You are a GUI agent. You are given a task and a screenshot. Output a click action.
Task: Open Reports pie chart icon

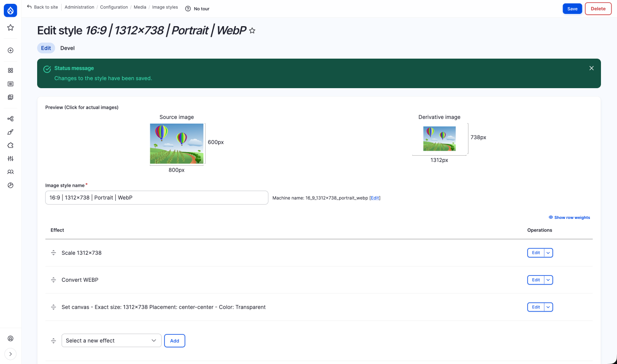tap(11, 186)
